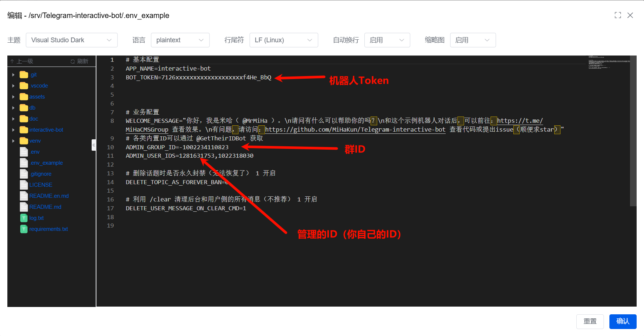
Task: Open the README.md file
Action: [45, 207]
